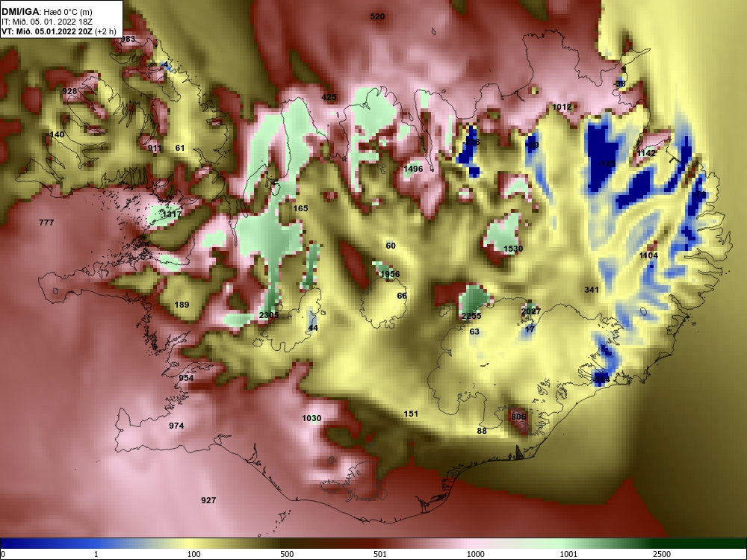
Task: Select the 2027 map value
Action: click(x=530, y=311)
